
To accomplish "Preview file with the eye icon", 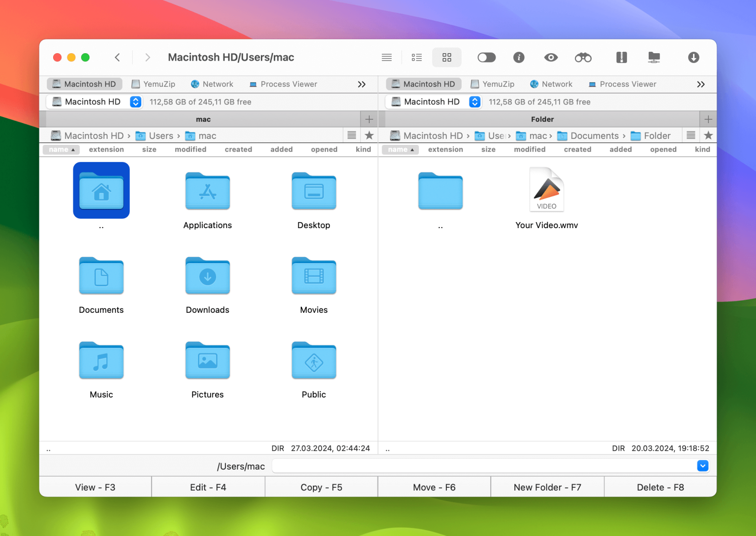I will (551, 57).
